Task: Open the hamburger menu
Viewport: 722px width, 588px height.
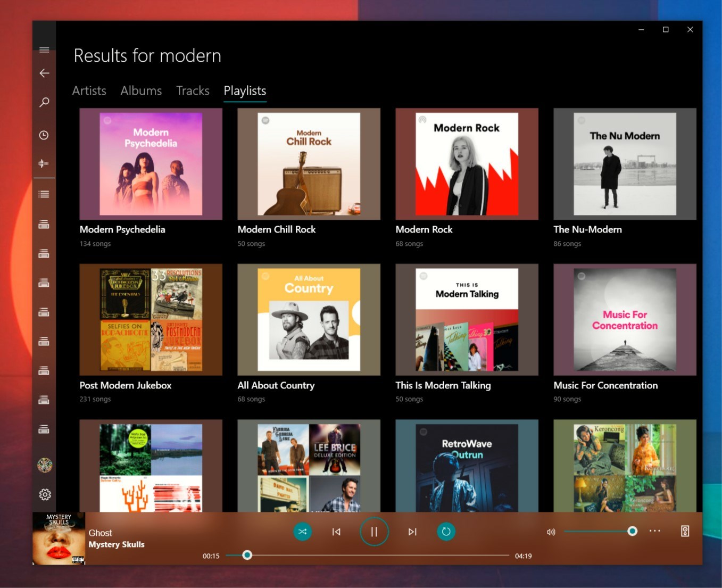Action: (44, 50)
